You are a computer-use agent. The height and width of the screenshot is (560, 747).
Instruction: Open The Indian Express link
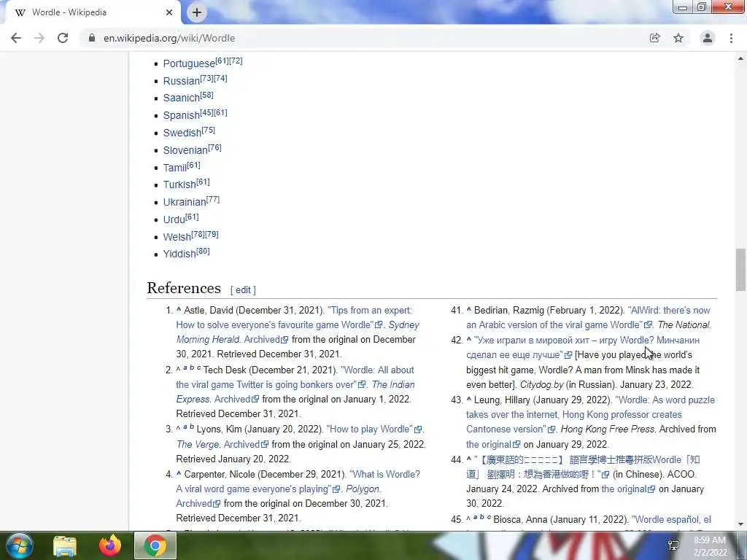coord(295,392)
